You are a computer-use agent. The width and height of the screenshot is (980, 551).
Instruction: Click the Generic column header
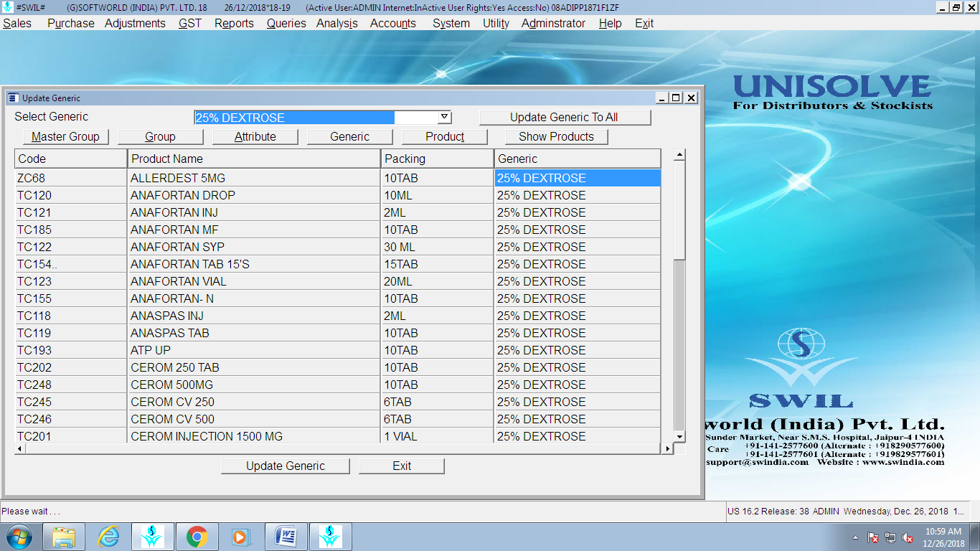click(x=578, y=159)
